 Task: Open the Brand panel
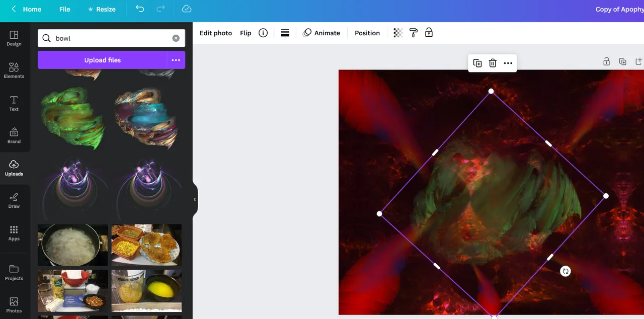coord(14,135)
